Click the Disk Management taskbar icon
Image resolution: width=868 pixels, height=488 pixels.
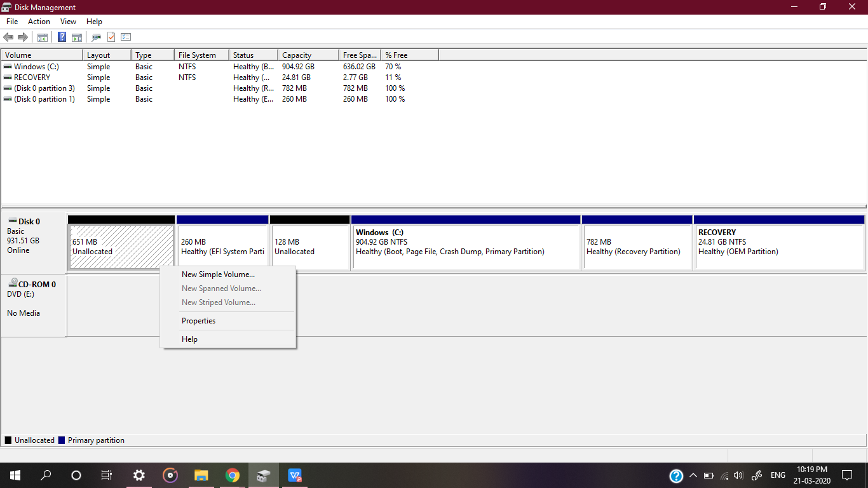pyautogui.click(x=263, y=475)
